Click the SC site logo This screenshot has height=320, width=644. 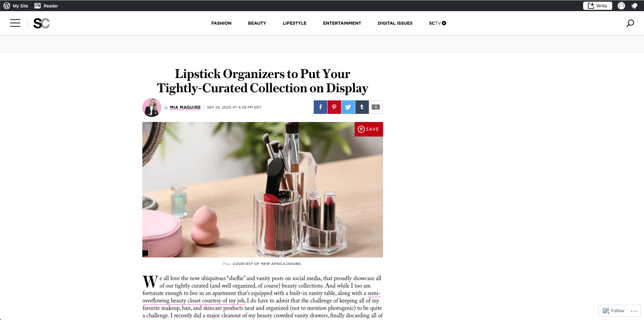42,23
